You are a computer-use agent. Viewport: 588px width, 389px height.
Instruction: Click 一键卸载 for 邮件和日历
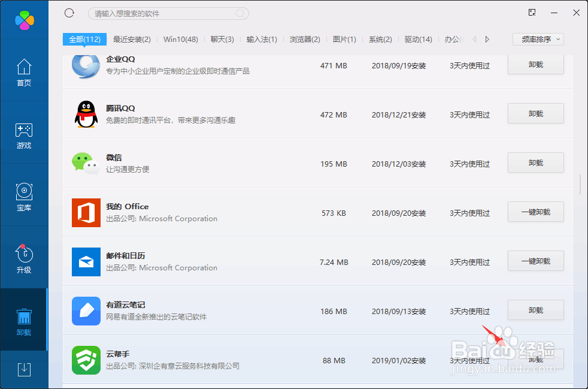click(535, 261)
